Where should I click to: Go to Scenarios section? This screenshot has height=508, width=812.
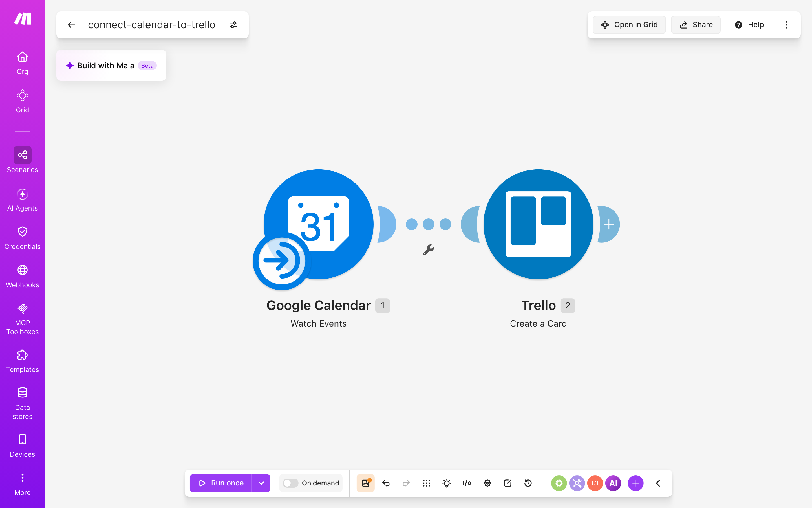[x=23, y=160]
